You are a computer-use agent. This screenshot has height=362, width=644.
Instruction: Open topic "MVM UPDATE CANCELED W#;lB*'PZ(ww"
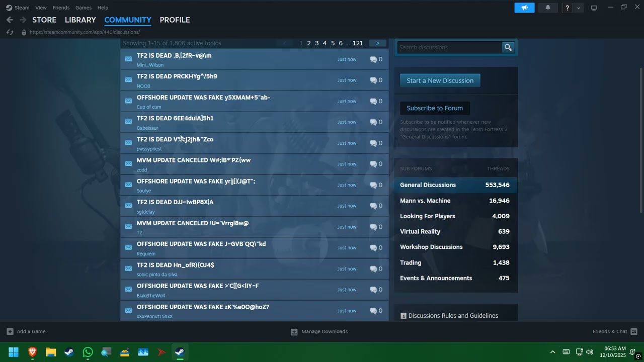[194, 160]
